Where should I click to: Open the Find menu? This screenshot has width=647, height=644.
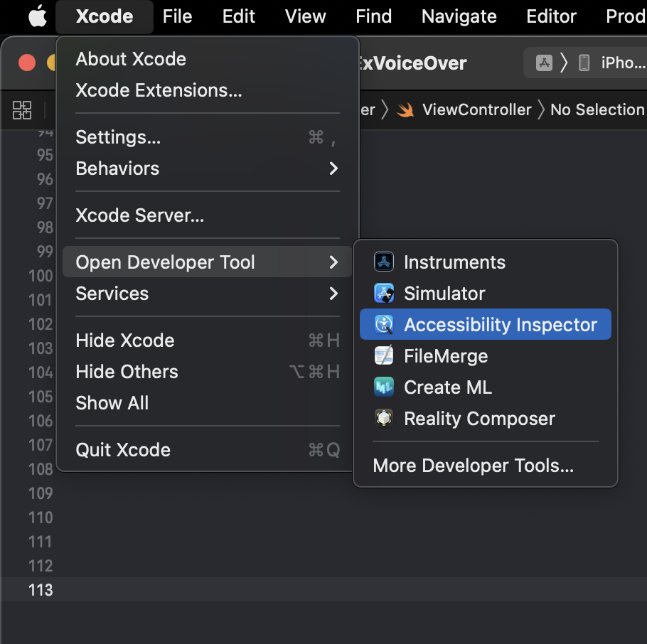[x=374, y=16]
